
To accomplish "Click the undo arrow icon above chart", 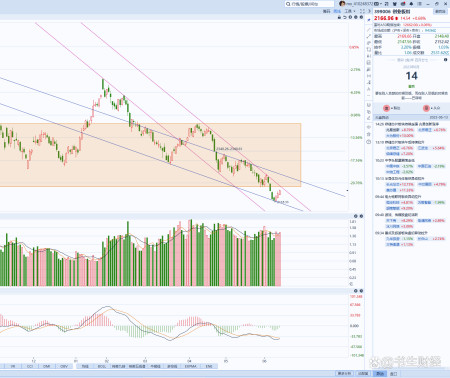I will (345, 17).
